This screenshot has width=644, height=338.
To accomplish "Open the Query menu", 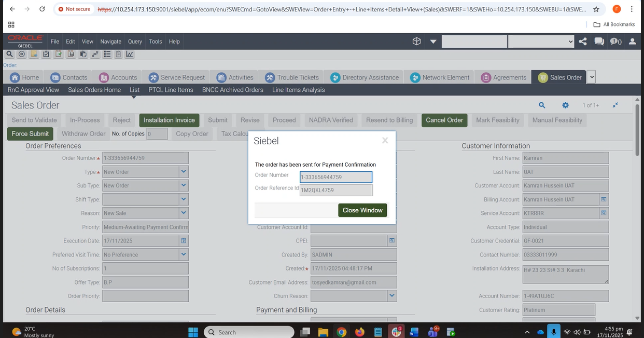I will 135,42.
